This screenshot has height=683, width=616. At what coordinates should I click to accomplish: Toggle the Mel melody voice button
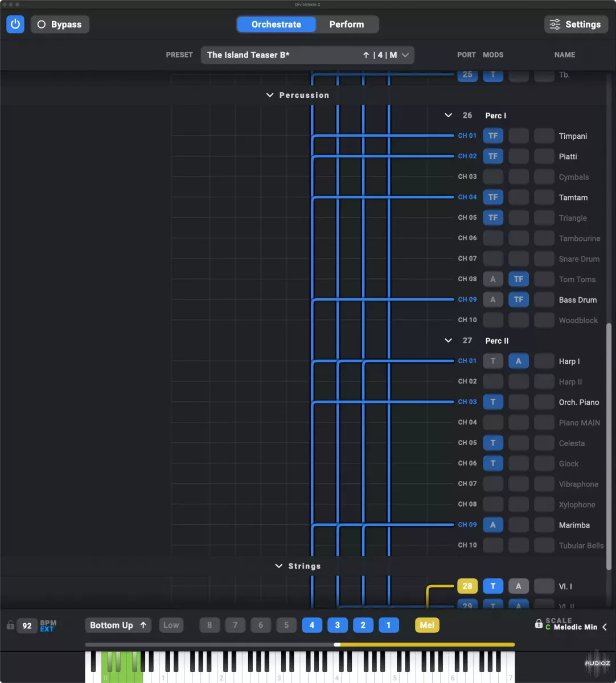click(427, 625)
